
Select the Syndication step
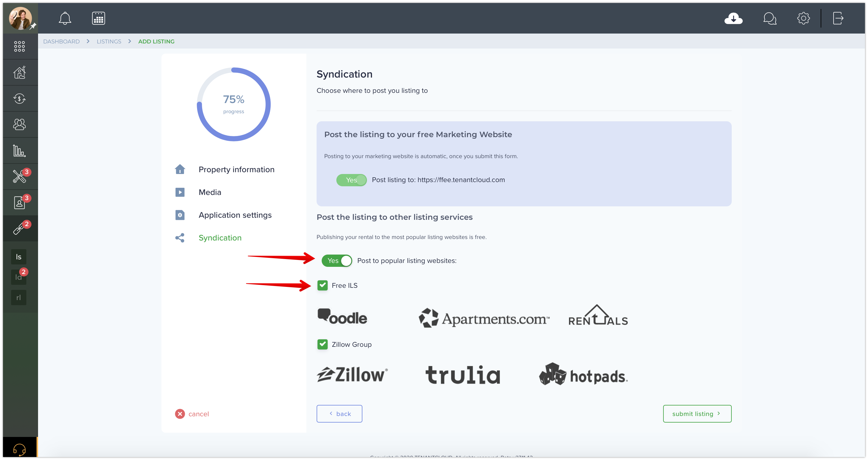click(220, 238)
